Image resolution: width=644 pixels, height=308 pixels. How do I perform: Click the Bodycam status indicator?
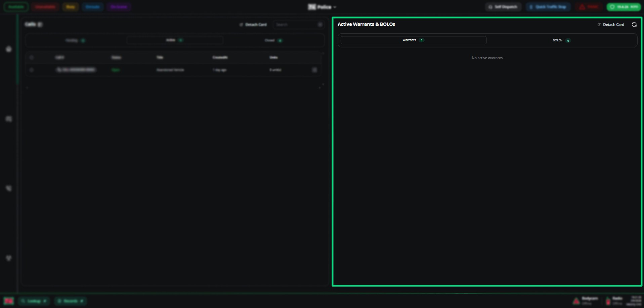click(x=586, y=301)
